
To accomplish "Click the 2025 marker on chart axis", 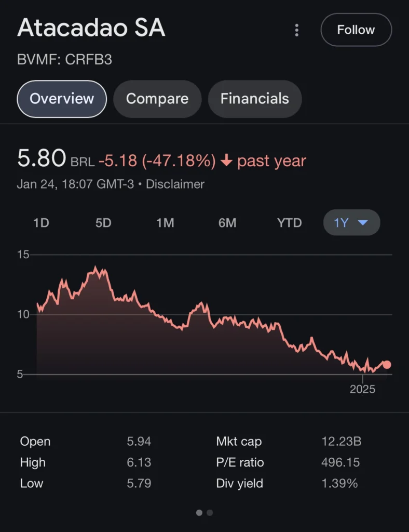I will (362, 389).
